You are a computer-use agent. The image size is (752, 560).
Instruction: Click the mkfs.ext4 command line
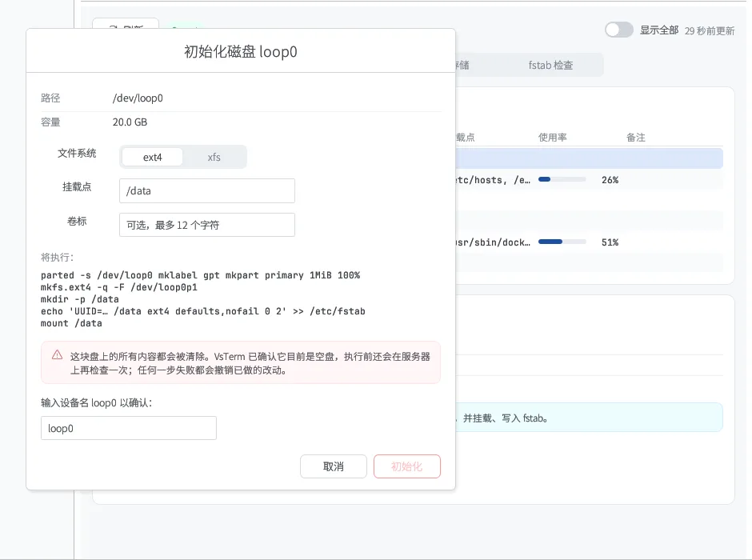pyautogui.click(x=119, y=287)
